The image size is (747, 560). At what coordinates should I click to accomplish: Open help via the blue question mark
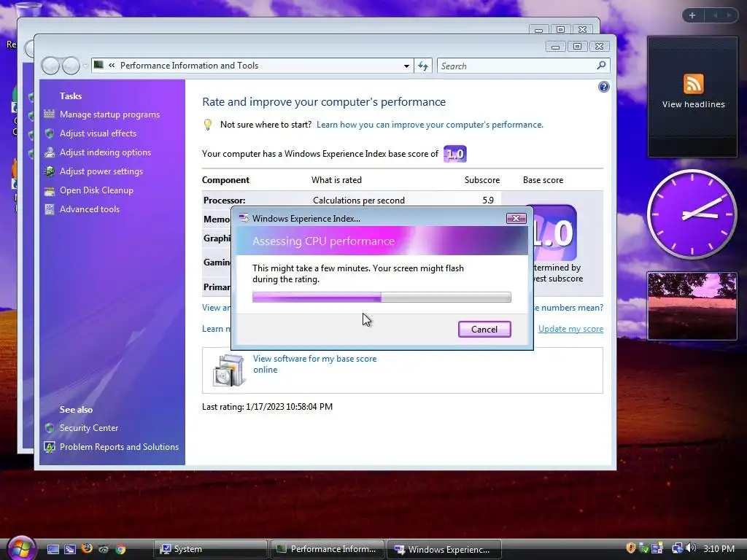603,87
